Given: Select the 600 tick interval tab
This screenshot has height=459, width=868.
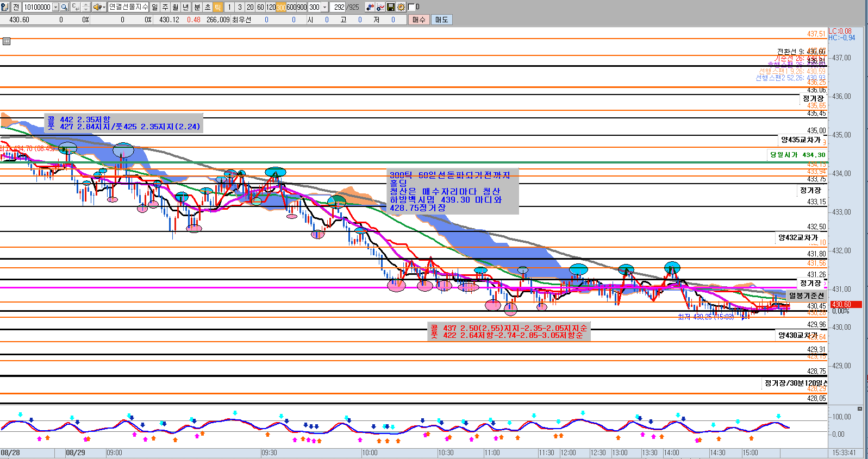Looking at the screenshot, I should (291, 7).
